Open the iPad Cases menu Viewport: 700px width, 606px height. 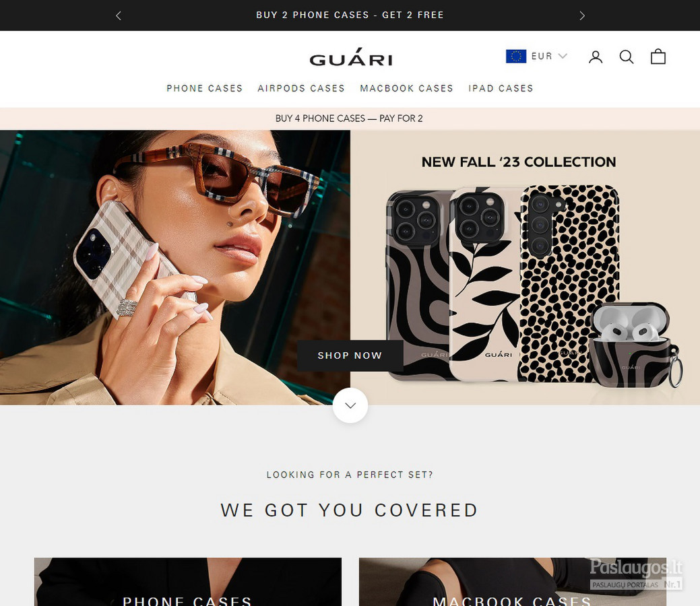tap(501, 88)
